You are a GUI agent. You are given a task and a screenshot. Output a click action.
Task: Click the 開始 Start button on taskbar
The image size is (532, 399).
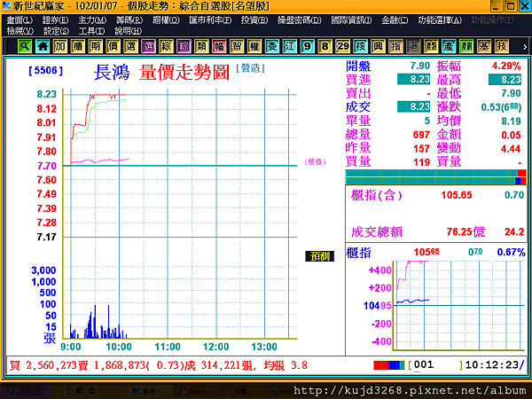pos(25,391)
